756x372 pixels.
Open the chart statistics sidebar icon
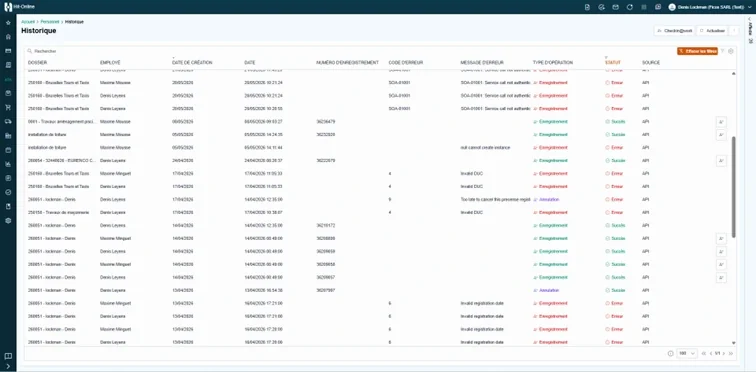tap(8, 164)
